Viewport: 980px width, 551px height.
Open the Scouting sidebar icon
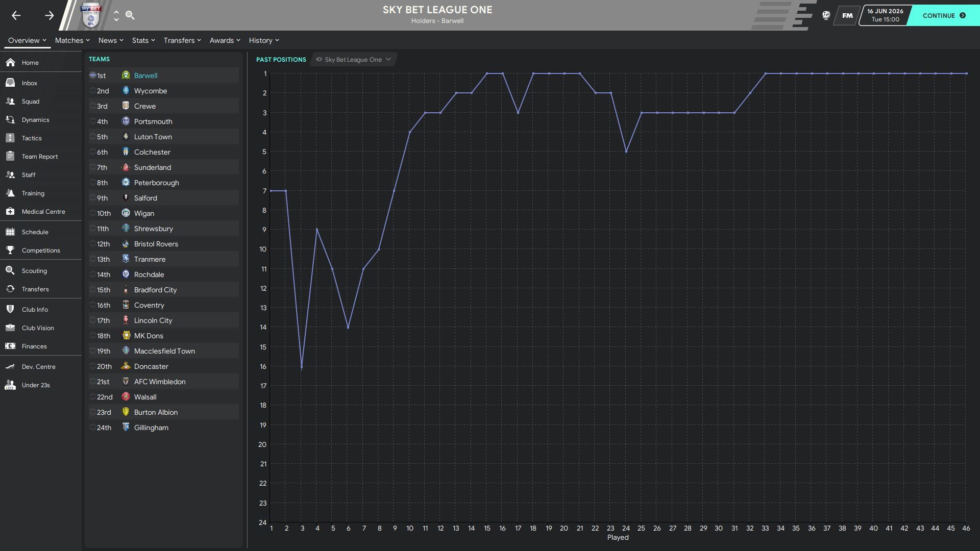10,270
